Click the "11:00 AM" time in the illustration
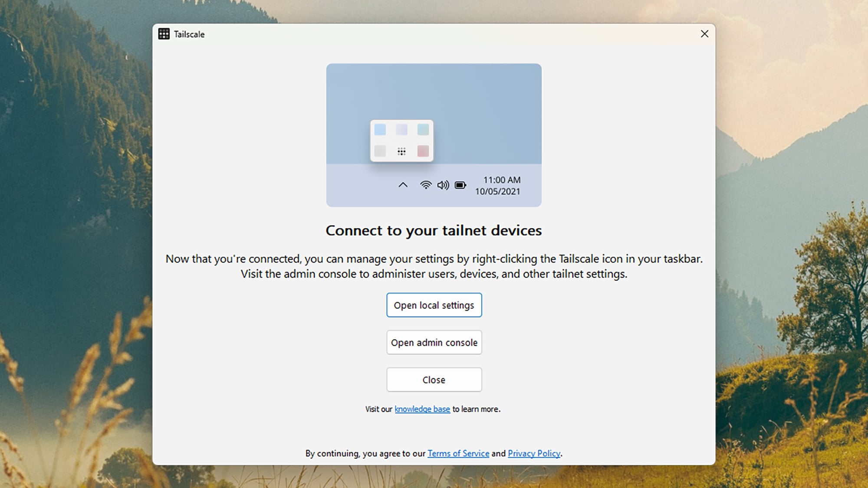This screenshot has width=868, height=488. pyautogui.click(x=502, y=180)
